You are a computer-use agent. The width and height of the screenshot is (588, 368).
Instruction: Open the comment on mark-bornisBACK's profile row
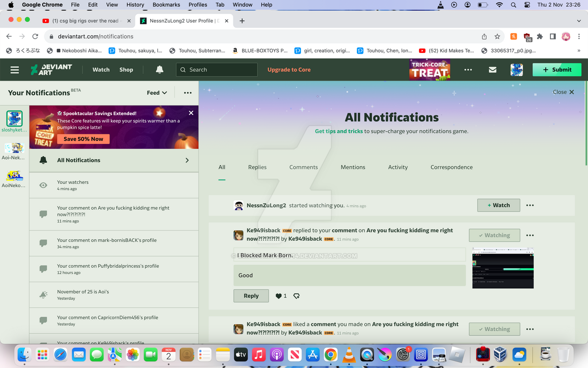(x=114, y=243)
